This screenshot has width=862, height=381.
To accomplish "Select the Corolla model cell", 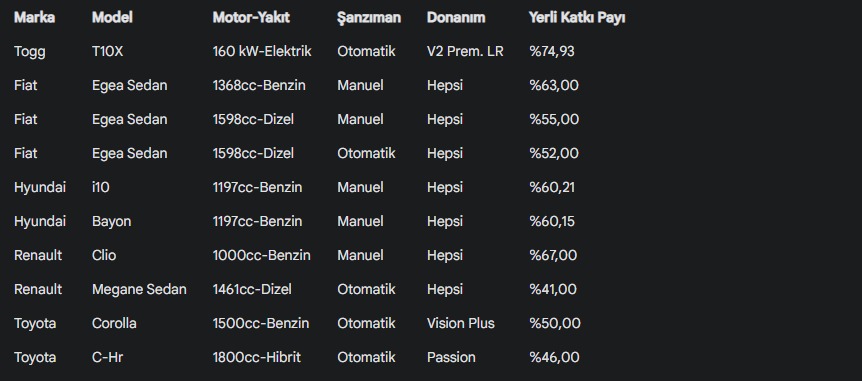I will (x=114, y=324).
